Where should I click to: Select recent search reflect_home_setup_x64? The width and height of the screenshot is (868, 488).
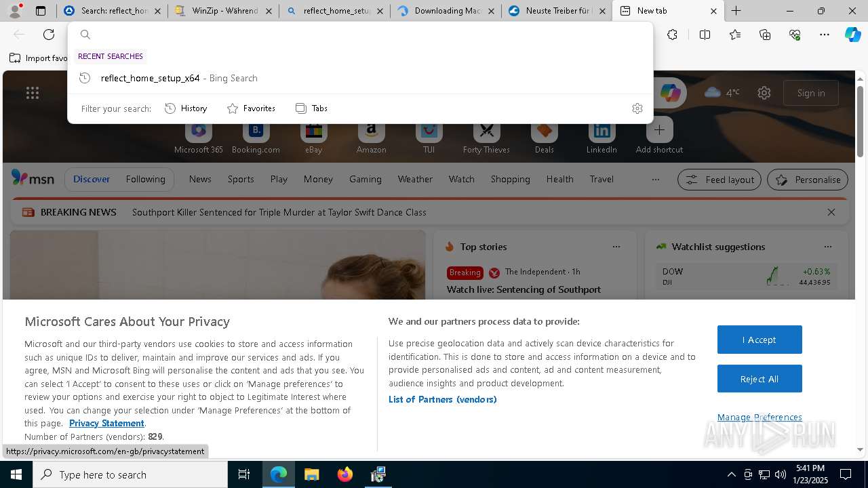pyautogui.click(x=360, y=78)
